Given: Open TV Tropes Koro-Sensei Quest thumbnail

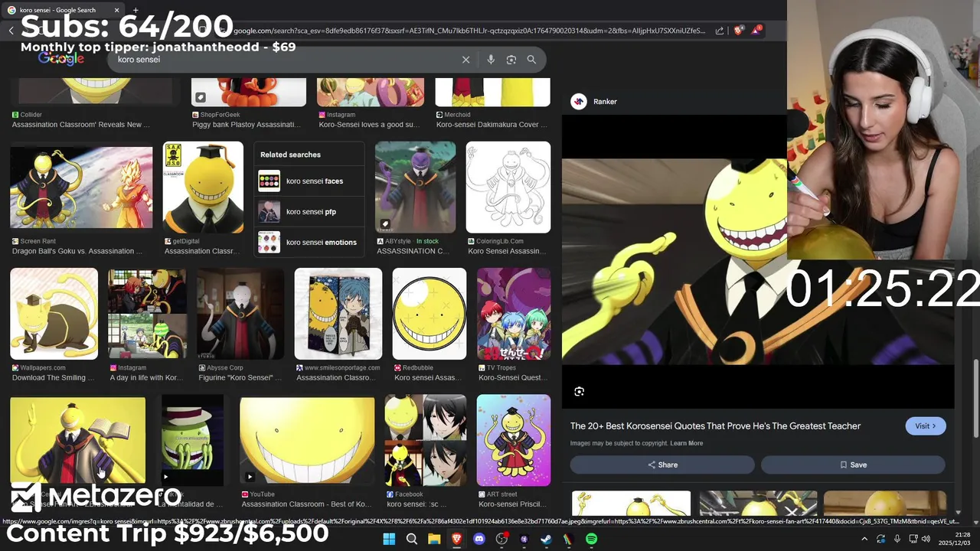Looking at the screenshot, I should click(x=514, y=314).
